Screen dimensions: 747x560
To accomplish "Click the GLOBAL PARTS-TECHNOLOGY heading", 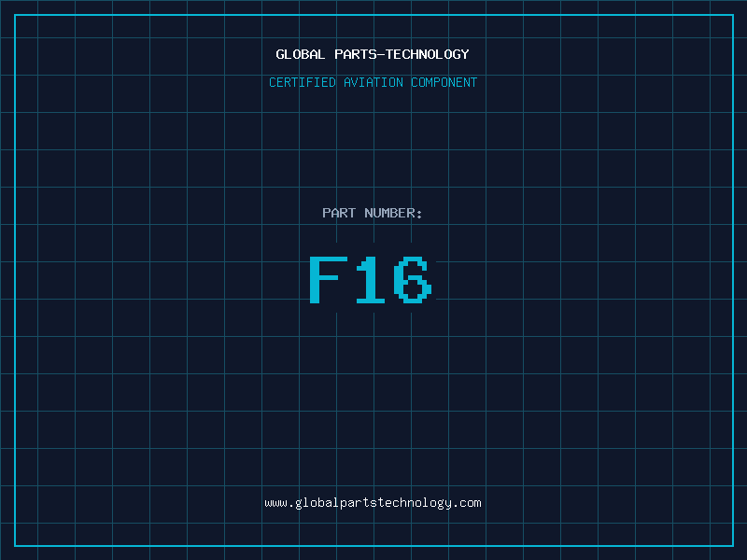I will click(x=373, y=54).
